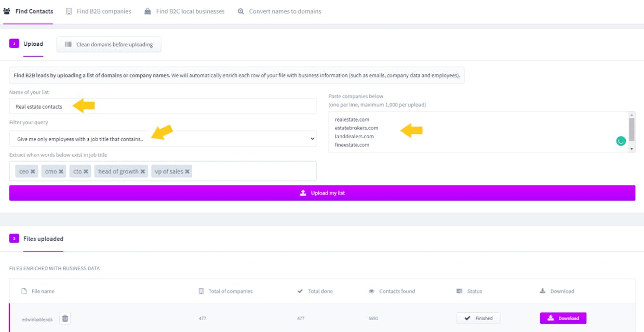Download the edwinbableads enriched file

point(563,318)
